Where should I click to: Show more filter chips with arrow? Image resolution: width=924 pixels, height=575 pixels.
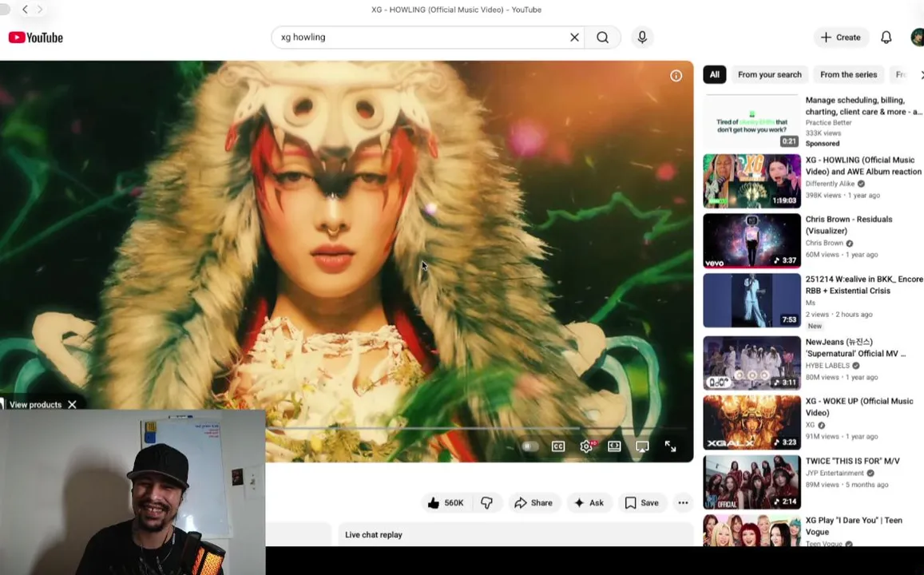(921, 75)
